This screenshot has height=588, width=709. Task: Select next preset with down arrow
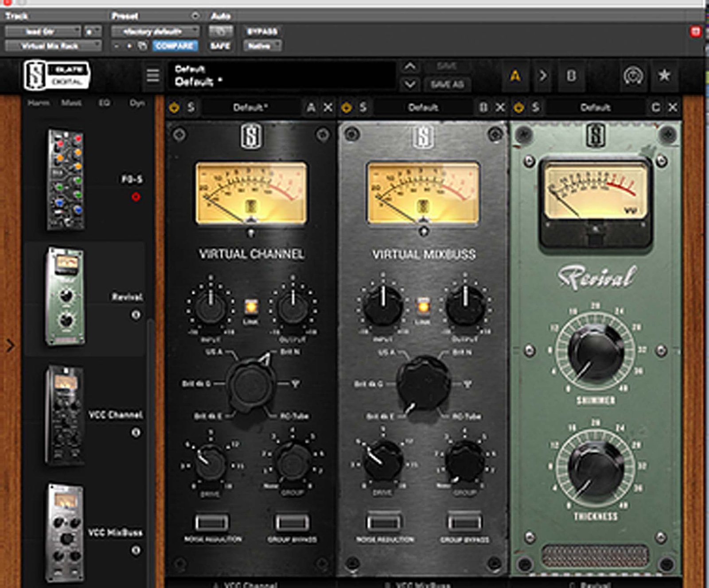pos(410,84)
